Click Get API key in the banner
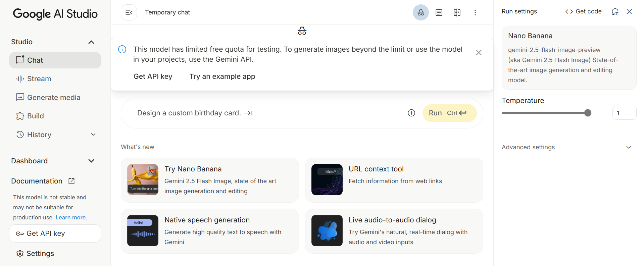 pyautogui.click(x=153, y=76)
